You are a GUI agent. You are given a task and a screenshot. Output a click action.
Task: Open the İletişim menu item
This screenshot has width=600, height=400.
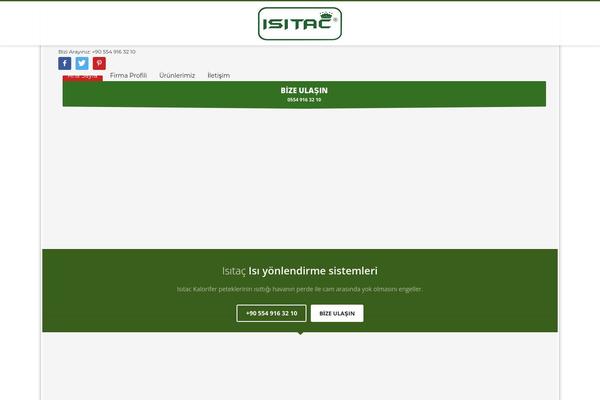218,75
